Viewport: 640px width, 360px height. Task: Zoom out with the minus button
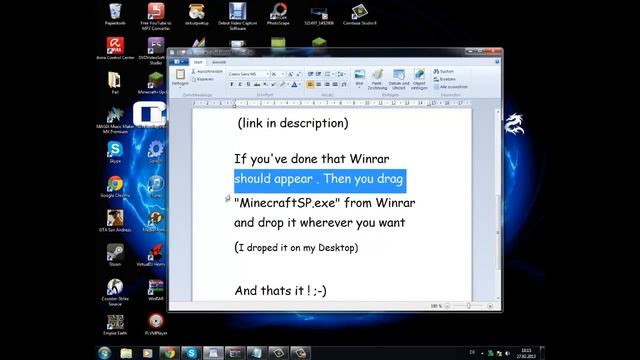pyautogui.click(x=447, y=306)
